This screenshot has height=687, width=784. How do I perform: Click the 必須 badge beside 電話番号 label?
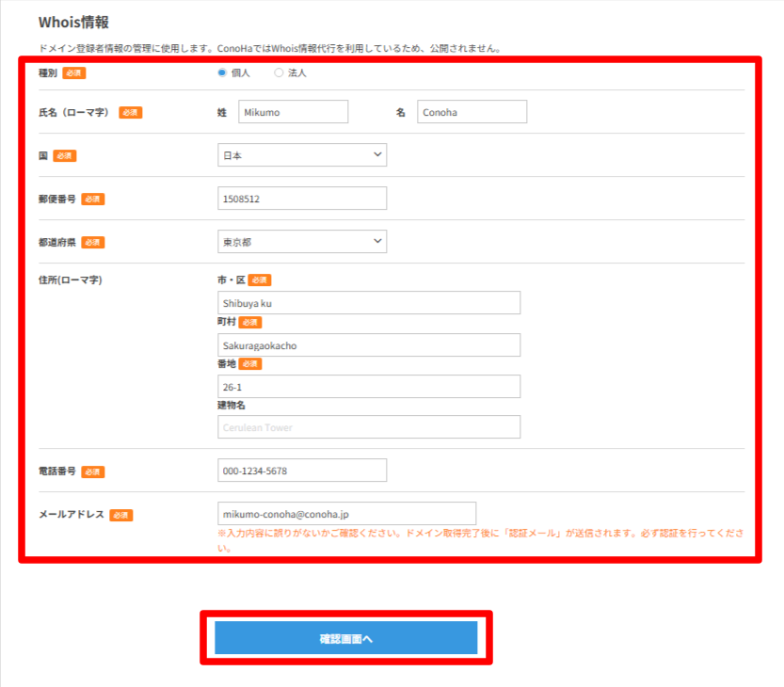(92, 471)
